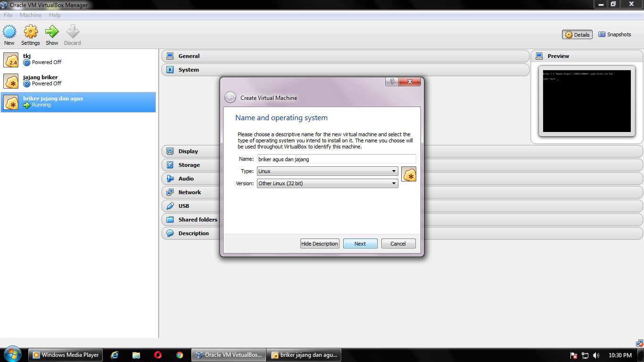Viewport: 644px width, 362px height.
Task: Click the Audio section speaker icon
Action: (x=170, y=179)
